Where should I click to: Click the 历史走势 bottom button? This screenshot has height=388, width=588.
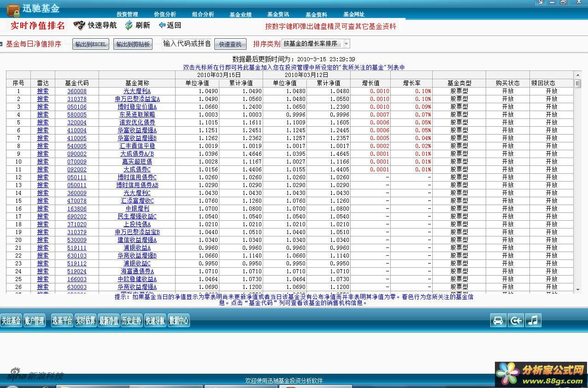tap(132, 321)
